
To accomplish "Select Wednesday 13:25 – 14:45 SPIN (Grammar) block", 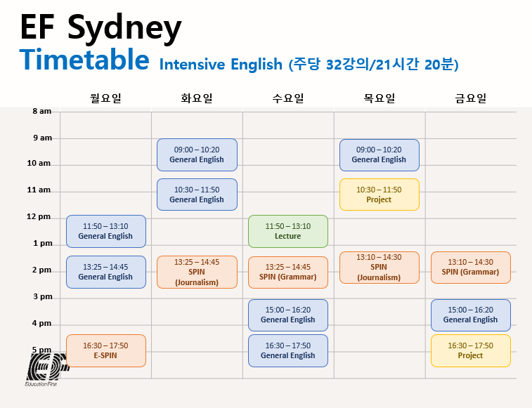I will pos(288,272).
